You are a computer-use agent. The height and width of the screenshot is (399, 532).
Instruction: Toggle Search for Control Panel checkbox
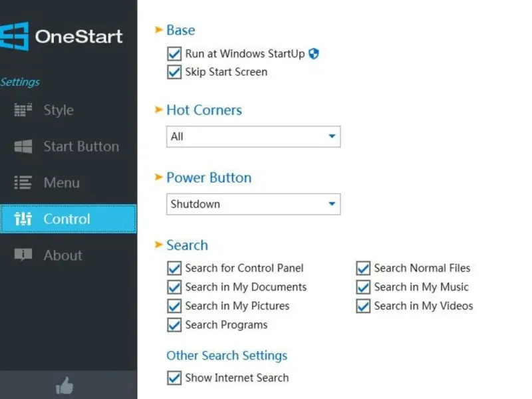(x=174, y=268)
